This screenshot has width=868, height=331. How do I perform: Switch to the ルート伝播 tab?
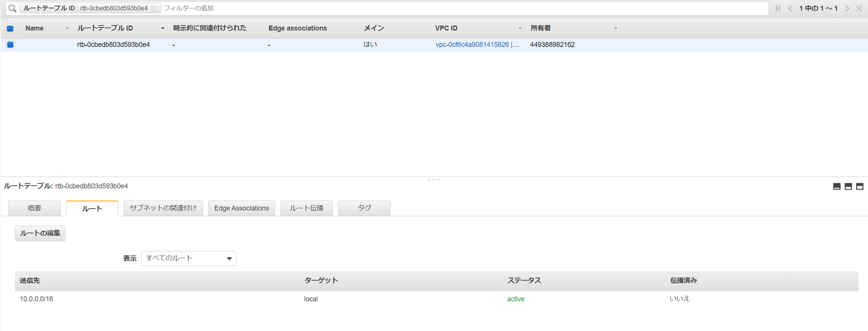(307, 208)
